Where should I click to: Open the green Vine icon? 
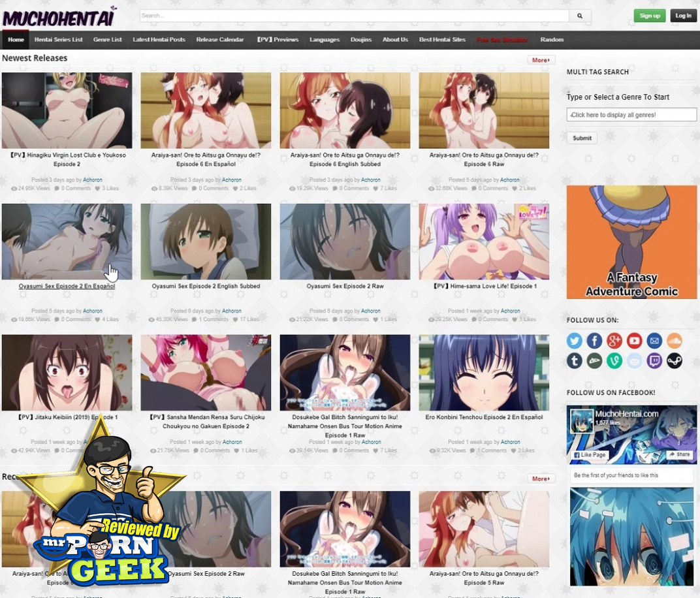point(614,360)
